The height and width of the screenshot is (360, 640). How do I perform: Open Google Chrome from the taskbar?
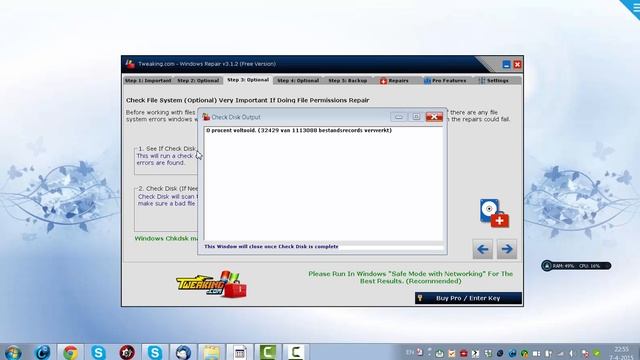pos(70,352)
